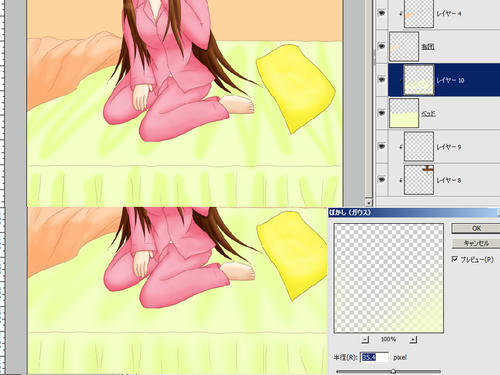Image resolution: width=500 pixels, height=375 pixels.
Task: Click the レイヤー 10 layer thumbnail
Action: click(x=419, y=80)
